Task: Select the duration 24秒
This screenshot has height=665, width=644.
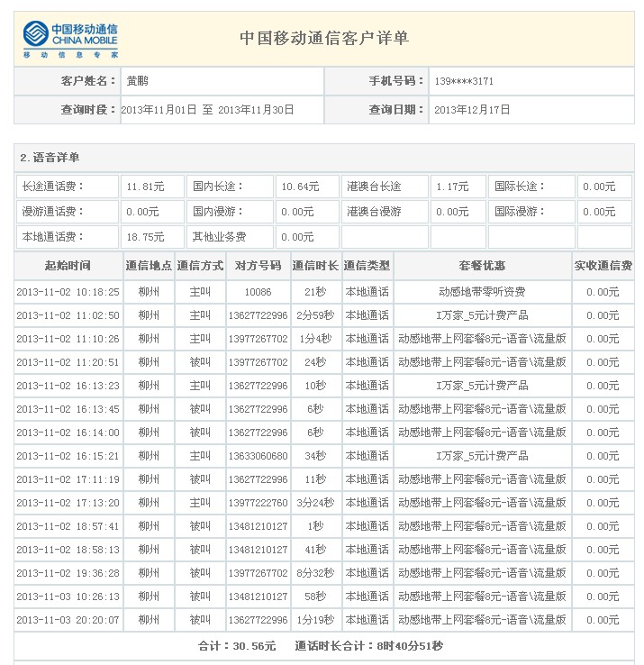Action: [315, 362]
